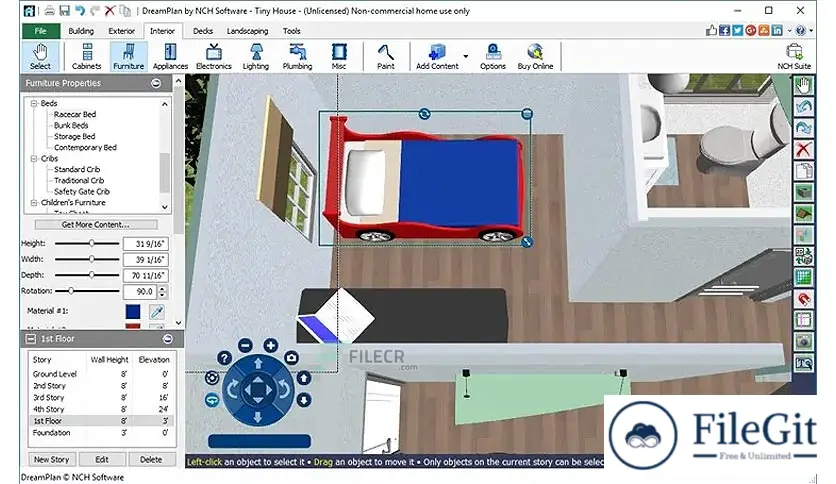This screenshot has height=484, width=836.
Task: Click Undo in the title bar
Action: coord(80,11)
